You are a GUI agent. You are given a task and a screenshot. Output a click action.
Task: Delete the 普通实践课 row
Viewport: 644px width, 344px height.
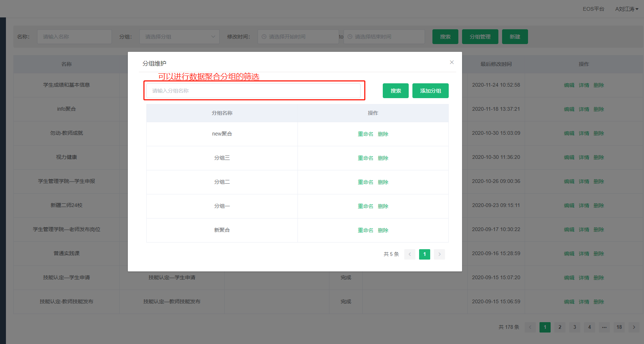point(599,254)
